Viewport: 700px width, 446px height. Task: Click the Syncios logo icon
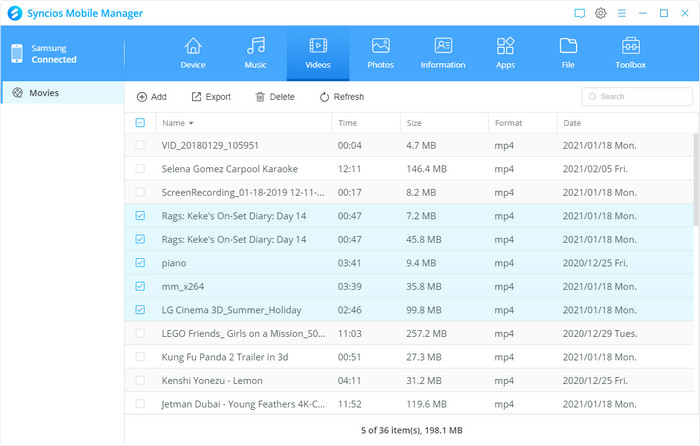tap(15, 13)
